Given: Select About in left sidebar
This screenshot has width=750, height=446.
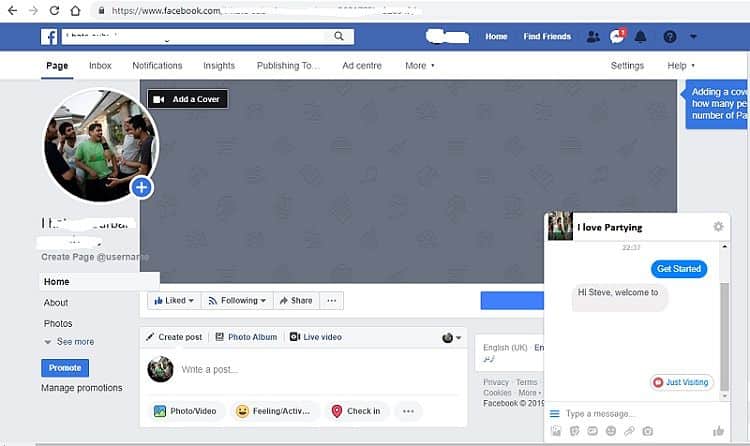Looking at the screenshot, I should pos(56,302).
